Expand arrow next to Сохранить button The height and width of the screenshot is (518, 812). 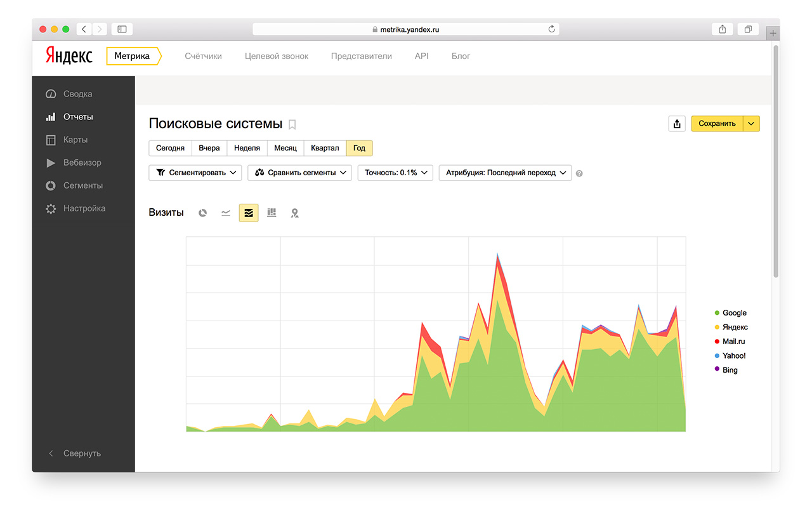pos(751,124)
